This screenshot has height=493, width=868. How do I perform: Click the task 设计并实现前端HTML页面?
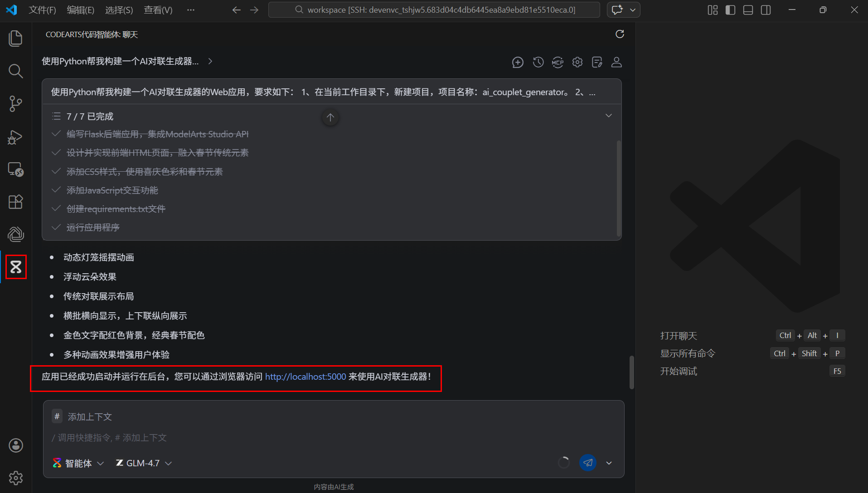point(157,153)
